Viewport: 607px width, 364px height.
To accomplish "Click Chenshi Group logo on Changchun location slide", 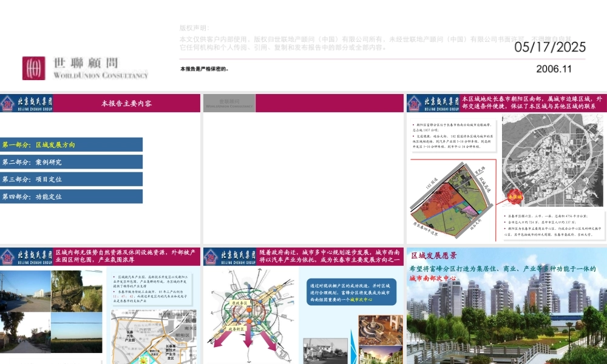I will coord(433,103).
